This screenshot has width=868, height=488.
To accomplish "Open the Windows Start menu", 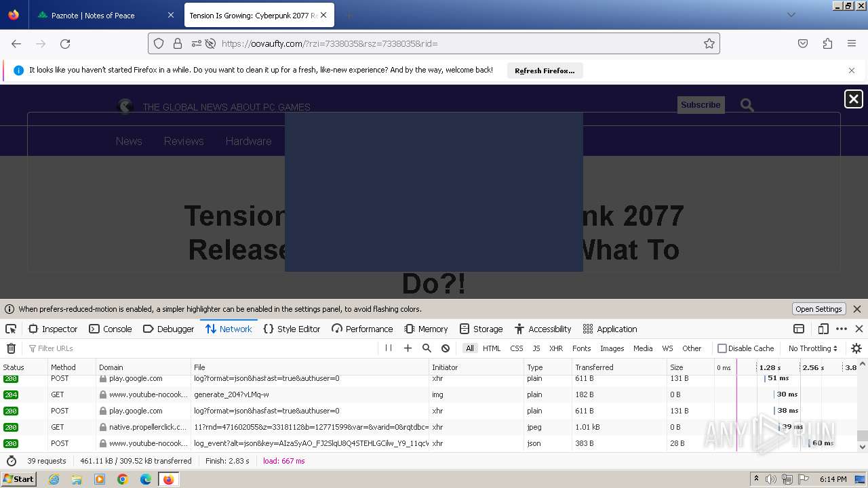I will [19, 479].
